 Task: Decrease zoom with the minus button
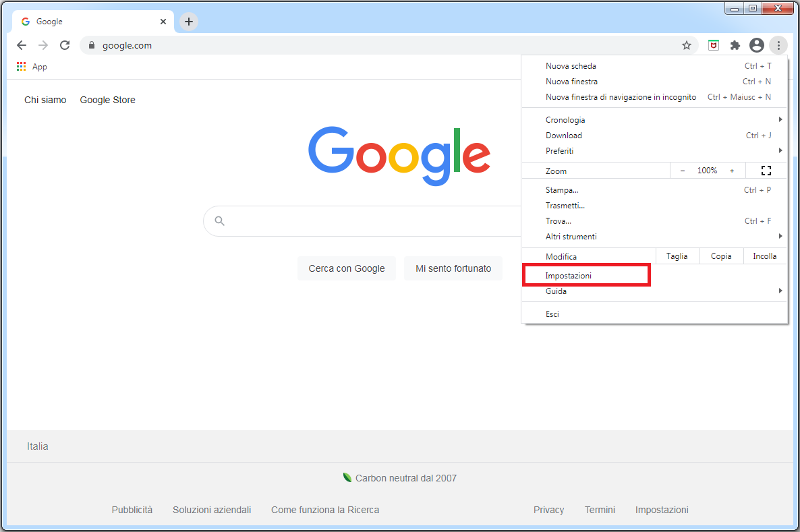click(x=683, y=171)
